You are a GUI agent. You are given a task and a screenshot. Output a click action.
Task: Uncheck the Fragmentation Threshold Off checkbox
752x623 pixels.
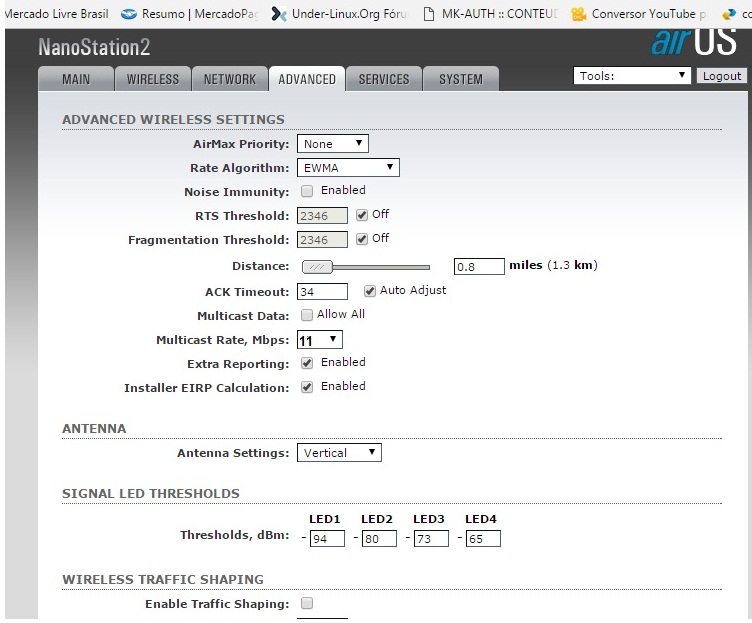pos(362,239)
